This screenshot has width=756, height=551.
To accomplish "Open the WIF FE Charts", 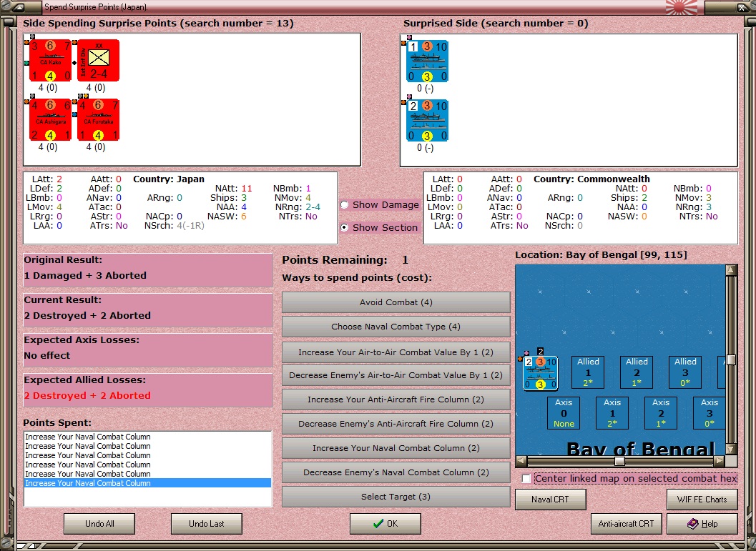I will [702, 500].
